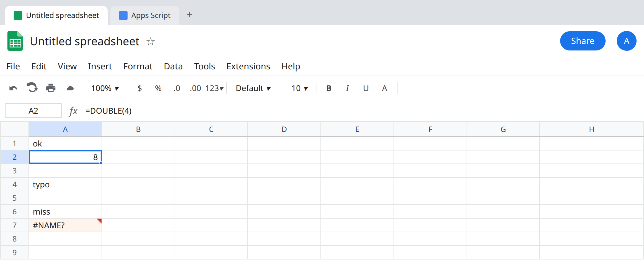Open the Default font dropdown
The image size is (644, 270).
pos(253,88)
